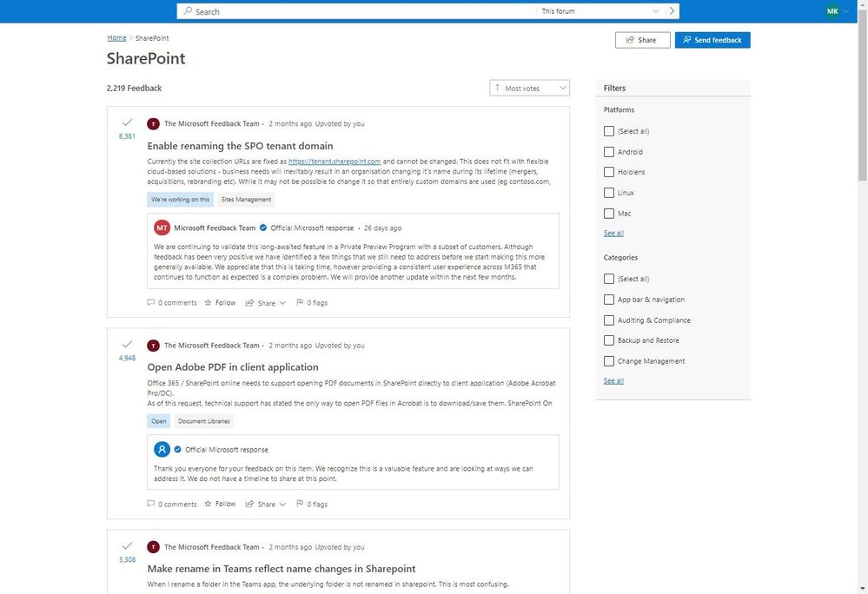Screen dimensions: 868x594
Task: Click comments icon on SPO tenant domain post
Action: click(150, 302)
